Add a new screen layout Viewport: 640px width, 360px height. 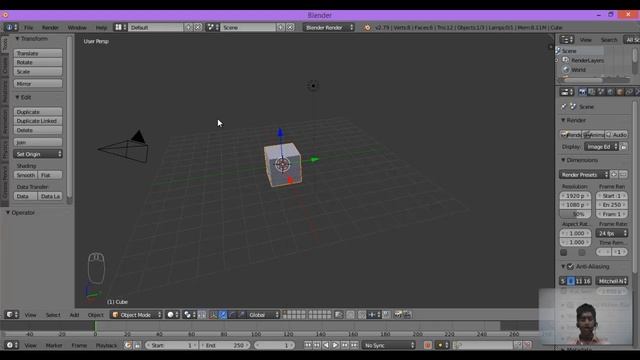tap(189, 27)
